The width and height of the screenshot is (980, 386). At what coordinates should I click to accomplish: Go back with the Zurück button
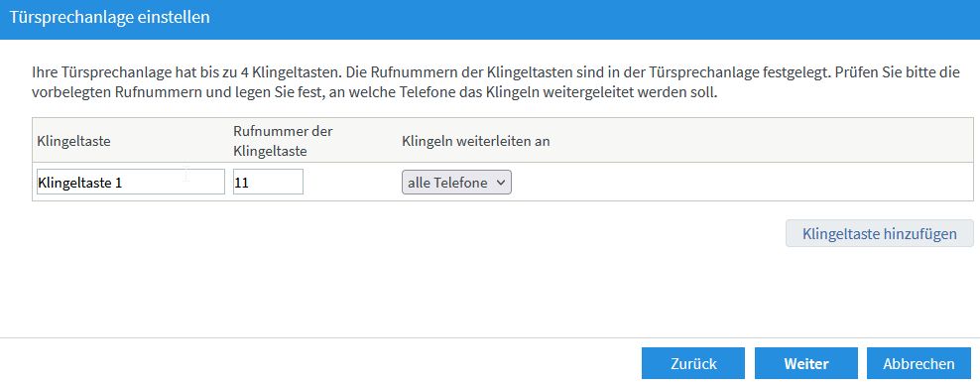click(x=693, y=363)
